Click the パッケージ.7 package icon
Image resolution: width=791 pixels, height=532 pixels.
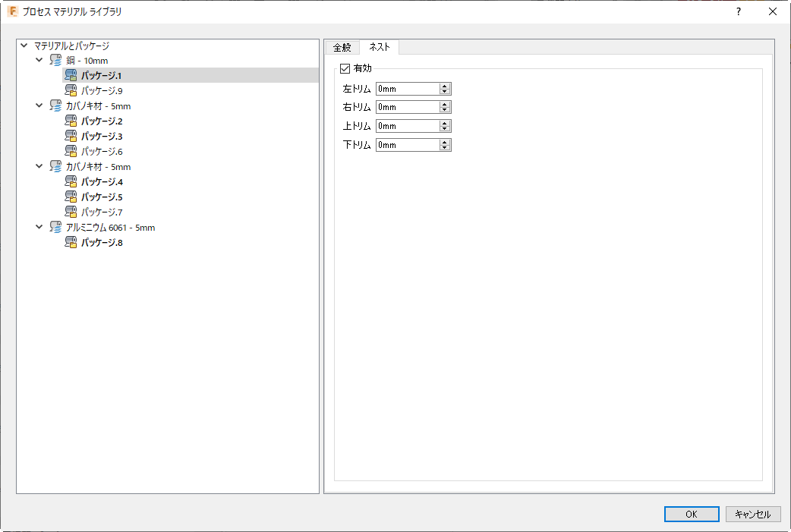coord(71,212)
